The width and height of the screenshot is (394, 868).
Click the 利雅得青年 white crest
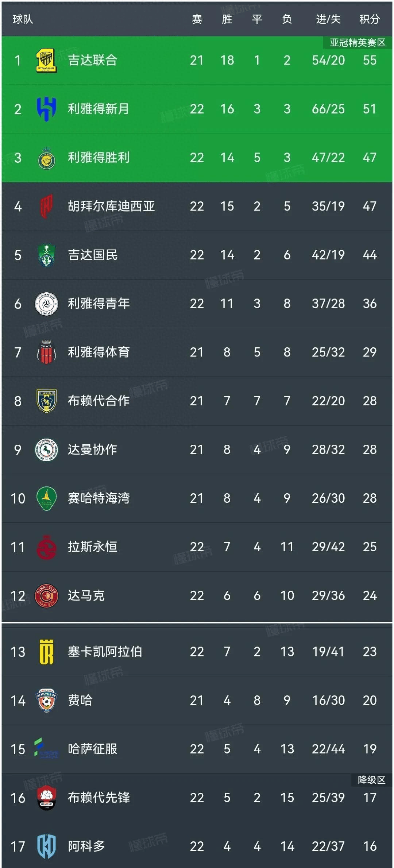(x=47, y=303)
